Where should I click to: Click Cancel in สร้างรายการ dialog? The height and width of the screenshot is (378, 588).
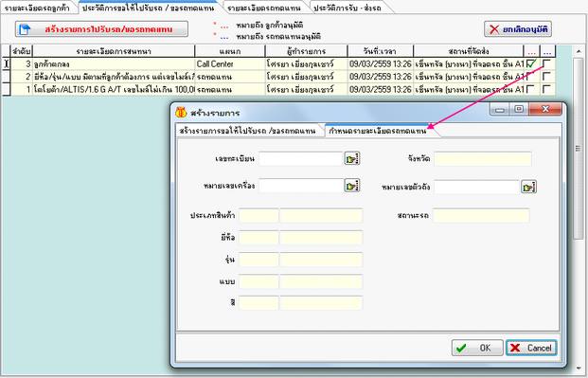pos(531,348)
